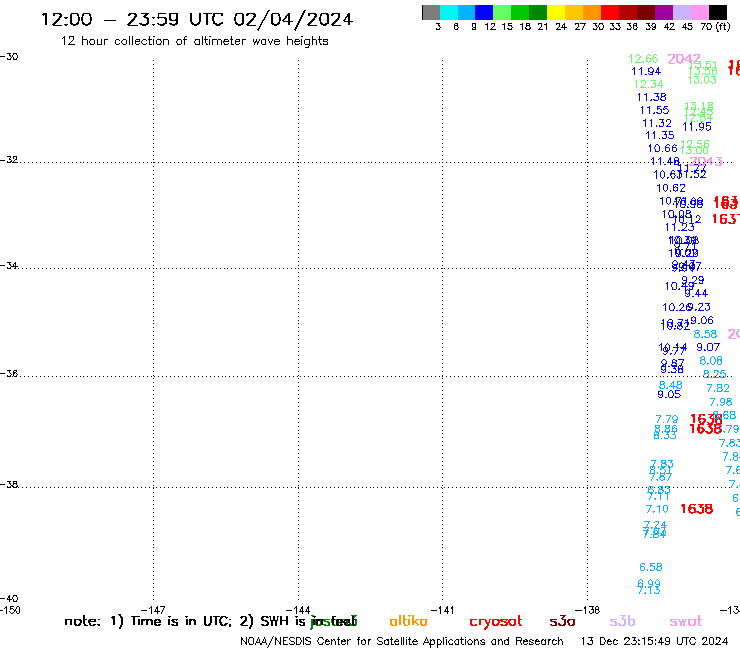Click the wave height value '9.44'
This screenshot has height=650, width=740.
pos(697,293)
